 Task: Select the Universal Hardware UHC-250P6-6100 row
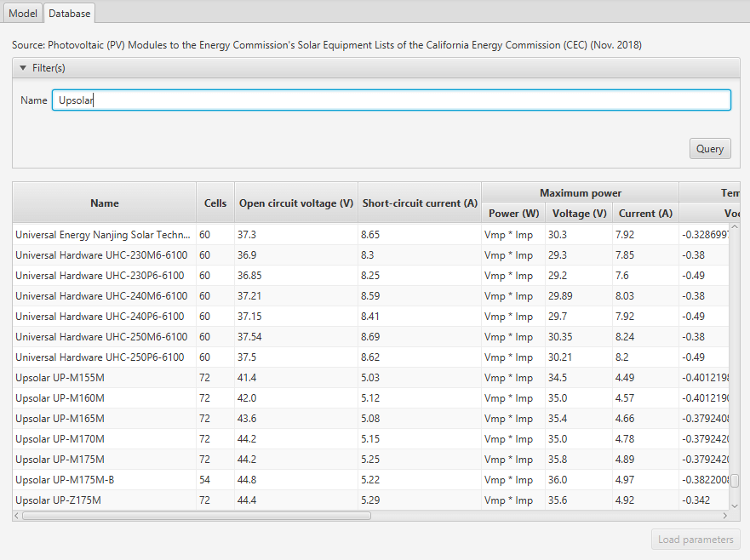point(370,357)
